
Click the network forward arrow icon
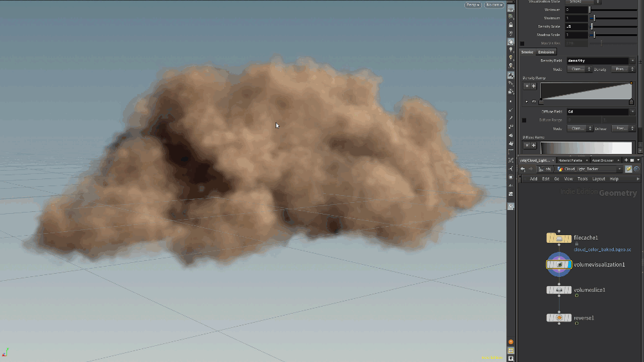click(x=531, y=169)
